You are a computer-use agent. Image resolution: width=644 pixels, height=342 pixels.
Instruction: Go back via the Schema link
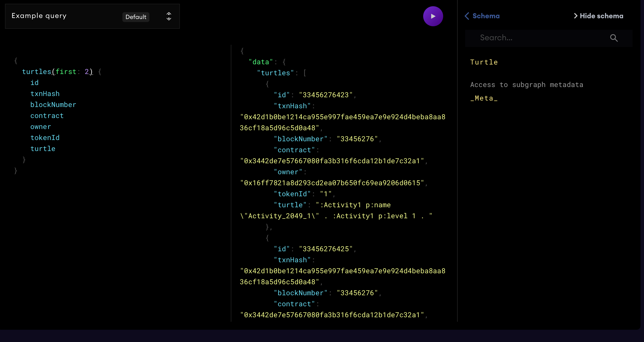(x=486, y=16)
